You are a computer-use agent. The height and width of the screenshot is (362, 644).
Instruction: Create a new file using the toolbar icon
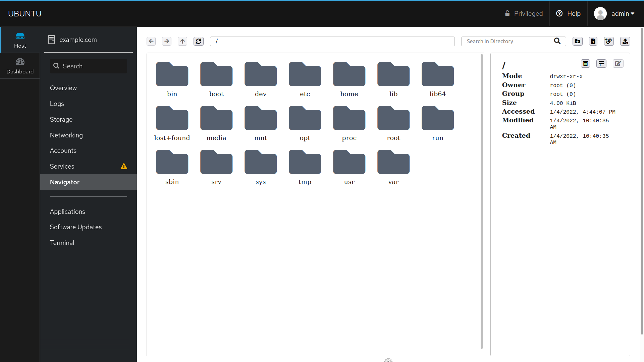click(593, 41)
